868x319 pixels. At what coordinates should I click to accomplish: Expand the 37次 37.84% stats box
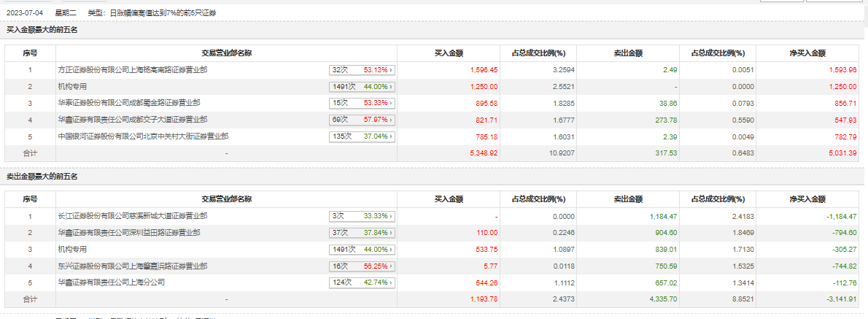click(362, 233)
